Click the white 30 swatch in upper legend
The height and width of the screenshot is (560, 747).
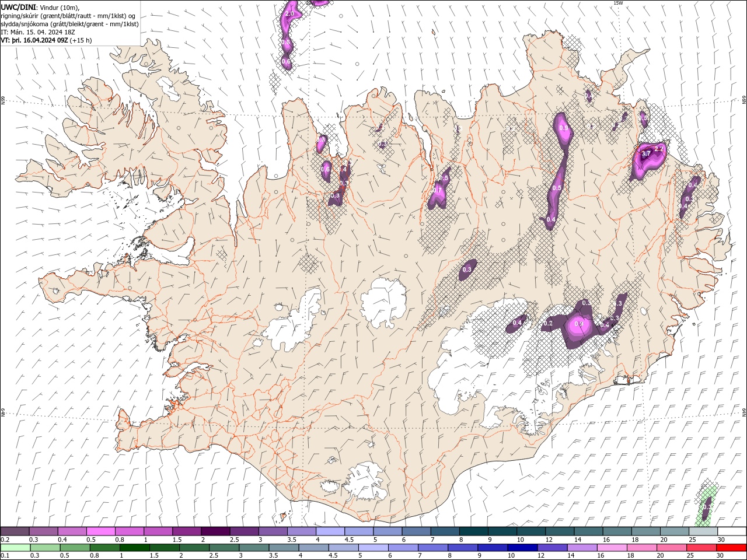click(x=731, y=531)
